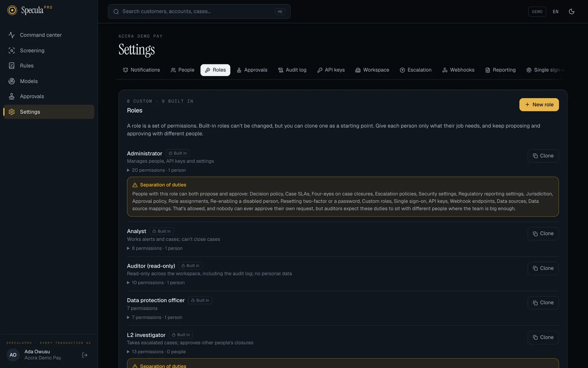Click the Built in badge beside Analyst
This screenshot has width=588, height=368.
tap(162, 231)
